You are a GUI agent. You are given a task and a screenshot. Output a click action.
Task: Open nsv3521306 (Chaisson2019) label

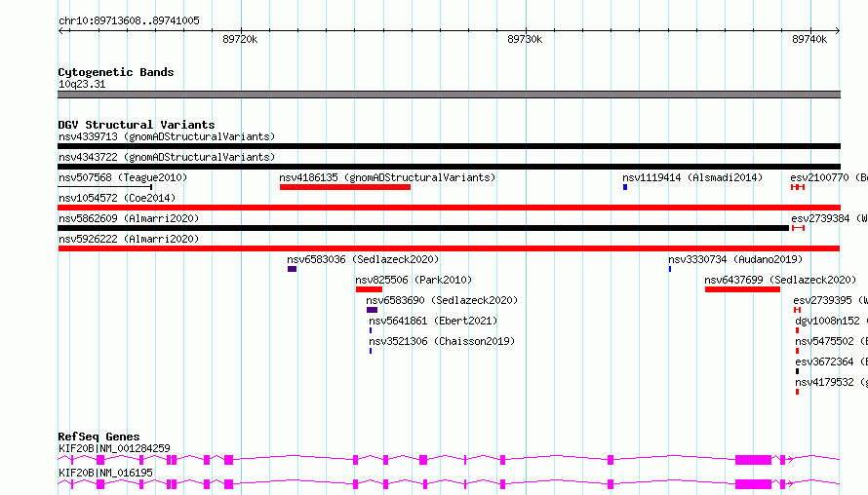pos(442,341)
